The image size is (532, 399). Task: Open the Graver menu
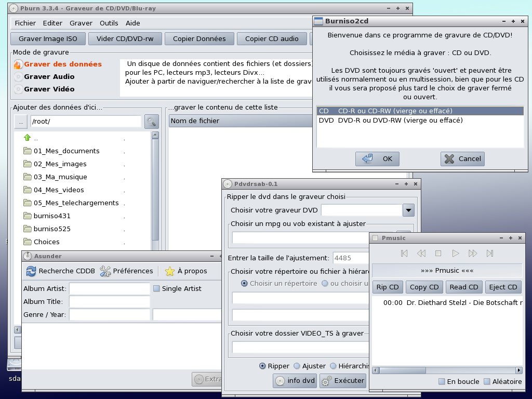pos(81,23)
